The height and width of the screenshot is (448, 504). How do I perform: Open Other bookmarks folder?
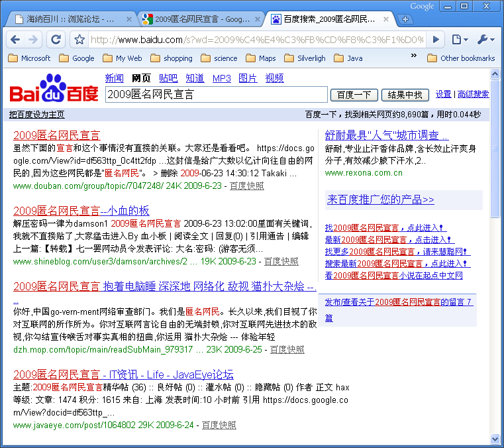pyautogui.click(x=461, y=58)
